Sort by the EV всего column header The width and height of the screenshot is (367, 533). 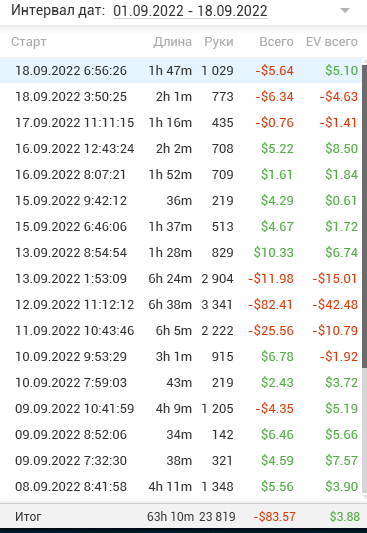coord(332,42)
